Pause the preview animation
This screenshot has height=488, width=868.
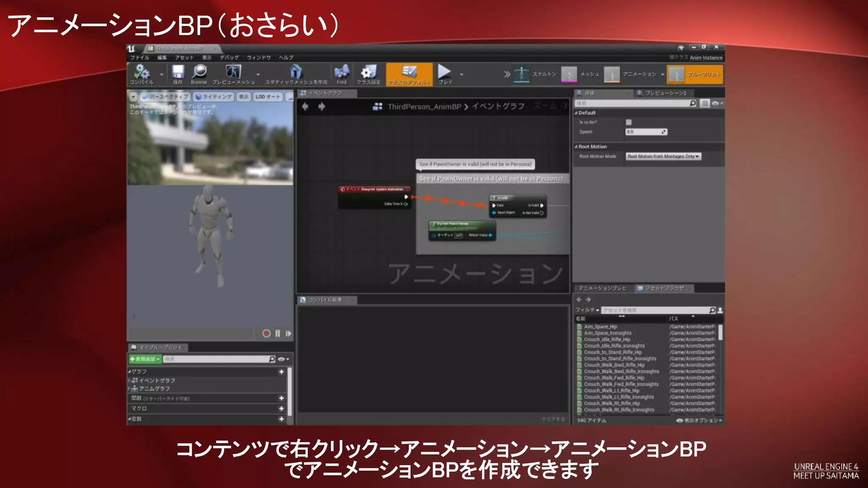click(278, 333)
